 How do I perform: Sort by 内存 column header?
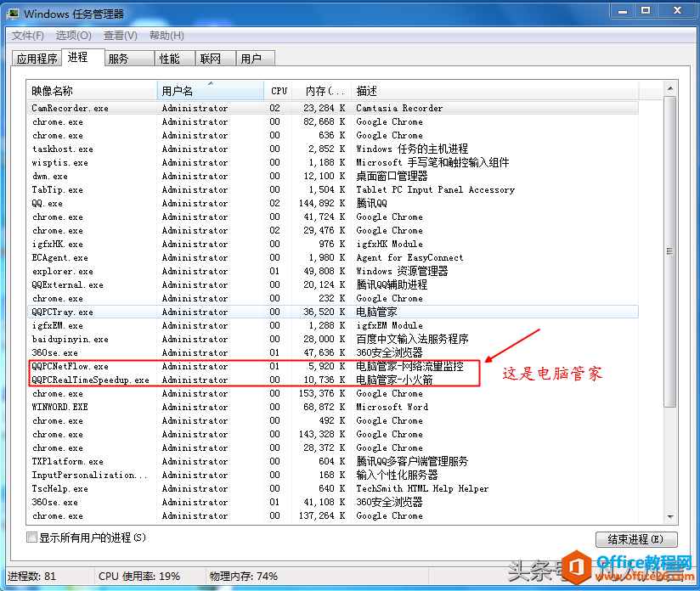pyautogui.click(x=322, y=91)
